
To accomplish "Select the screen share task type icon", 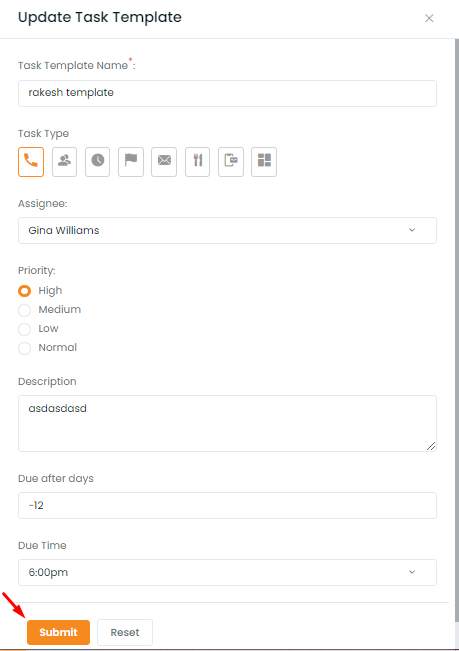I will tap(231, 162).
